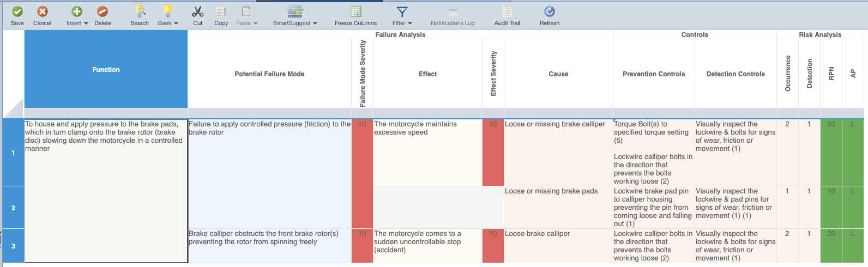The width and height of the screenshot is (868, 267).
Task: Open the Audit Trail
Action: tap(507, 11)
